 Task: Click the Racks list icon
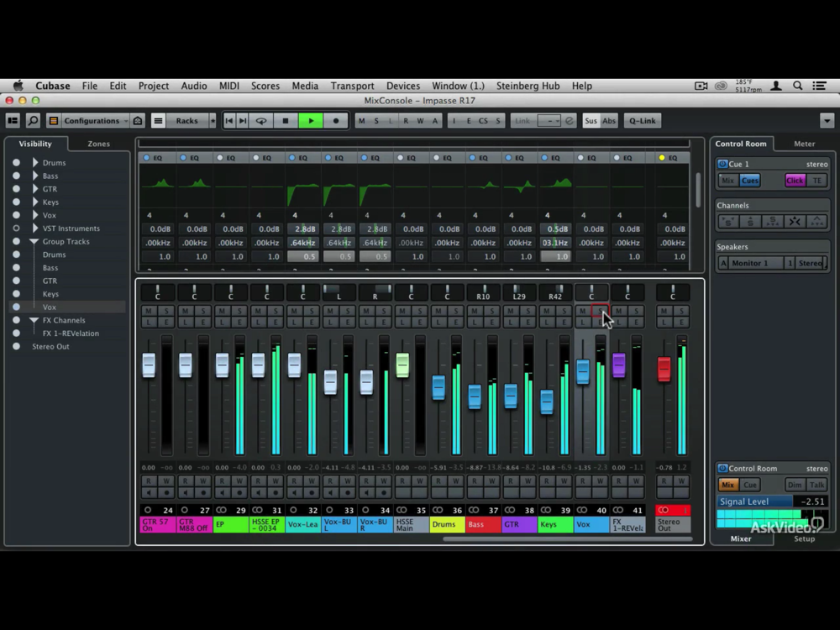[158, 120]
